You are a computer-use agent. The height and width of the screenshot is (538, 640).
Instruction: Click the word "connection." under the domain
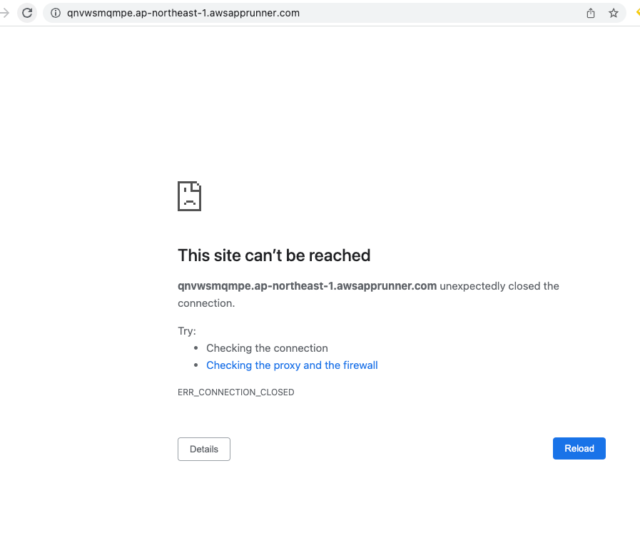tap(206, 303)
